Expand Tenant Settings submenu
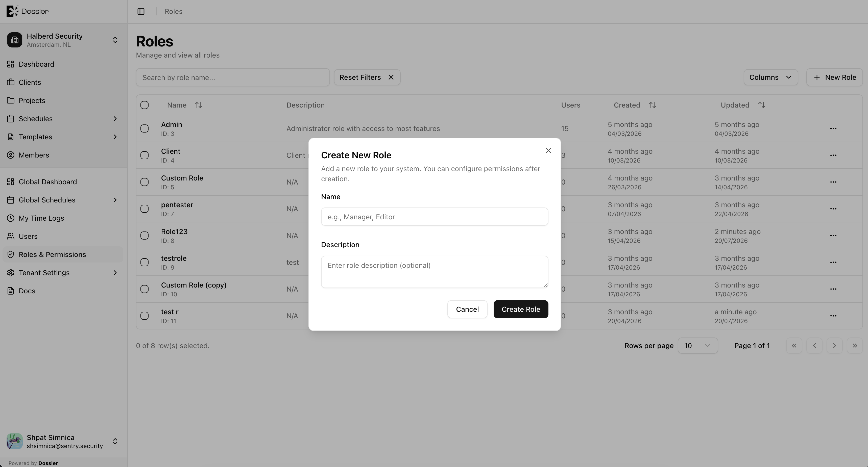Viewport: 868px width, 467px height. [x=115, y=273]
